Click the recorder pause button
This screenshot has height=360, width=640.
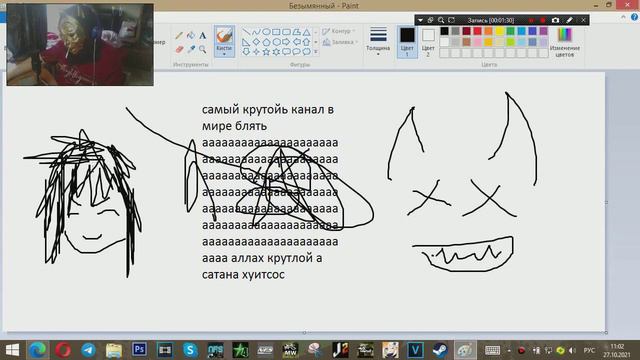click(x=531, y=20)
